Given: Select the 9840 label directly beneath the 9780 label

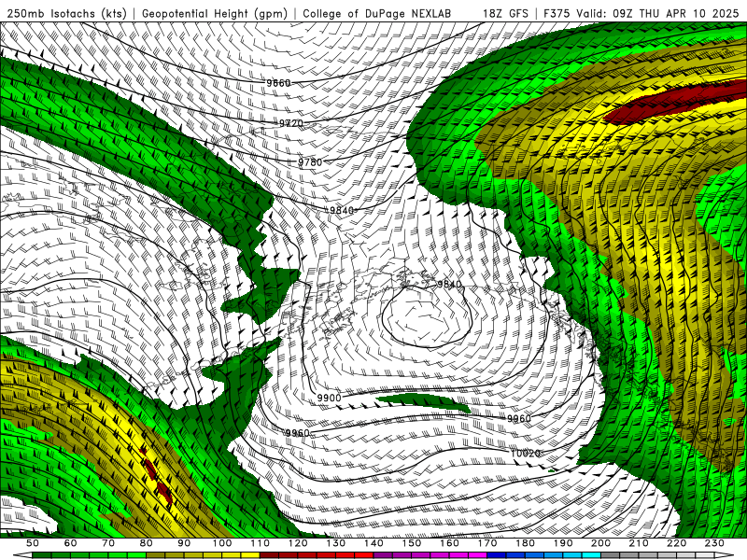Looking at the screenshot, I should [342, 211].
